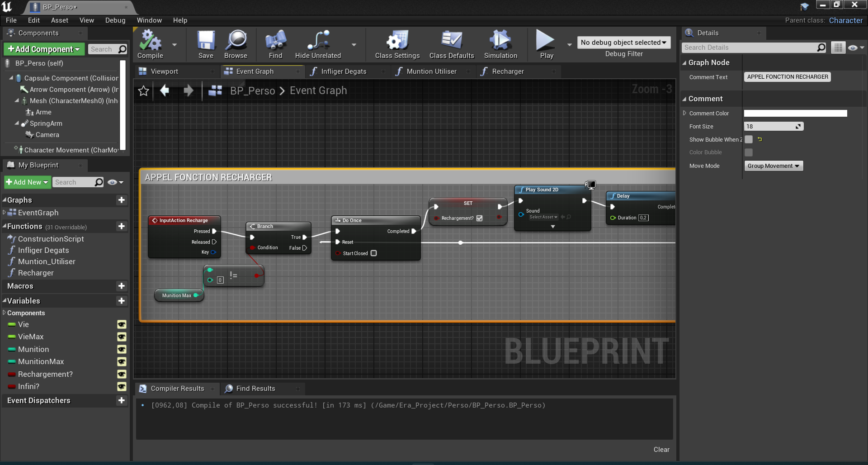The width and height of the screenshot is (868, 465).
Task: Start Simulation mode
Action: 500,44
